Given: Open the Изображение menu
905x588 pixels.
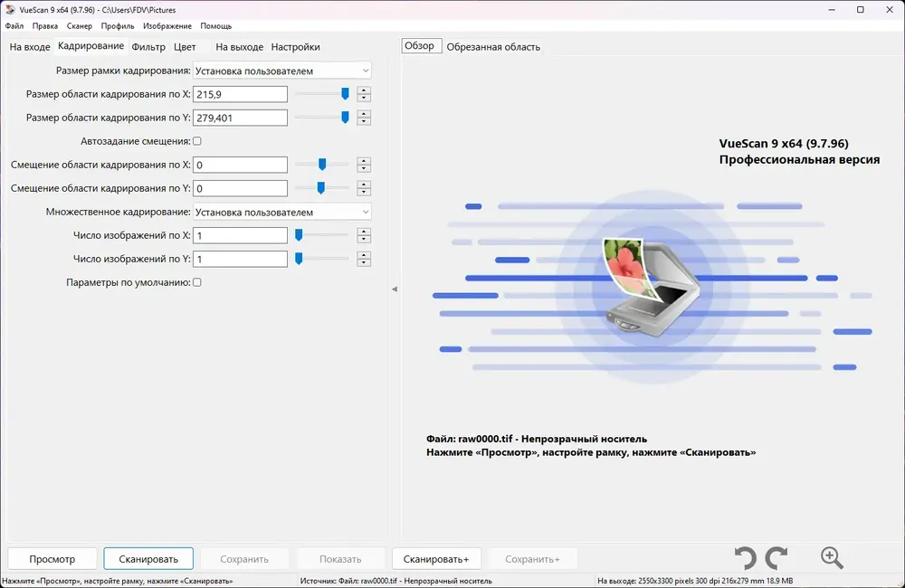Looking at the screenshot, I should coord(167,26).
